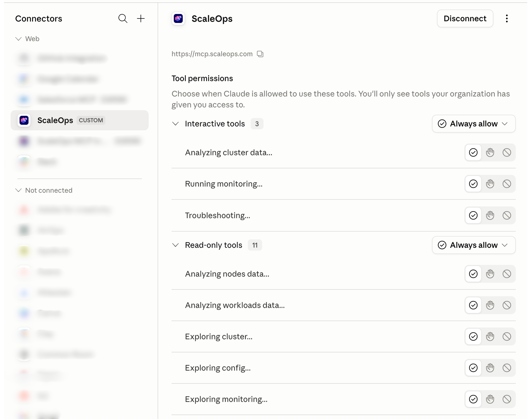Block the Exploring config tool
Screen dimensions: 532x419
(507, 368)
